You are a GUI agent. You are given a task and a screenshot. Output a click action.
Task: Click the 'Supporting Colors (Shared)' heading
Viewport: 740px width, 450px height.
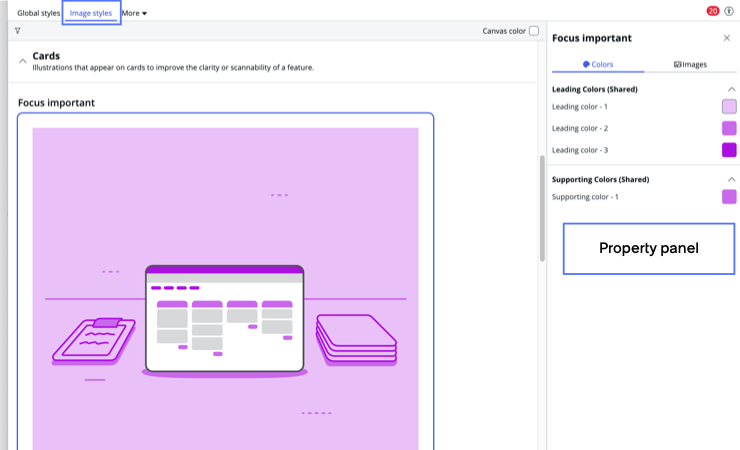tap(600, 179)
